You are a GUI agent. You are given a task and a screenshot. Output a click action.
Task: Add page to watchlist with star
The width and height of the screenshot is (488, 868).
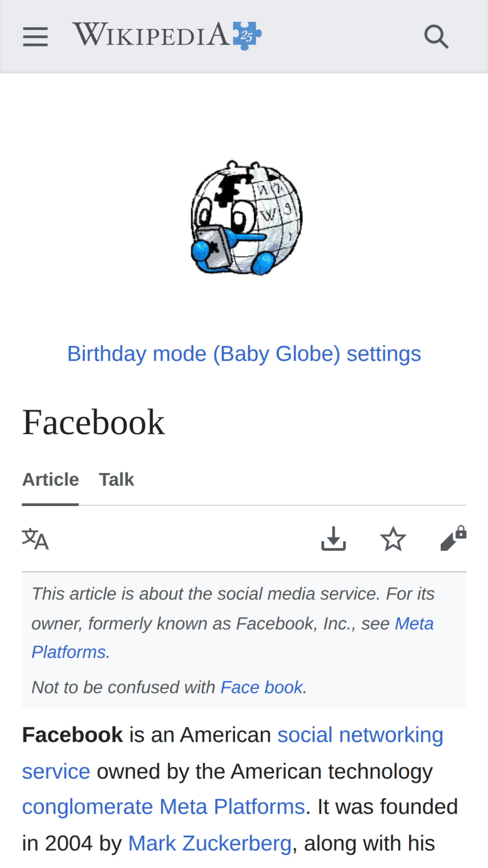click(x=393, y=539)
